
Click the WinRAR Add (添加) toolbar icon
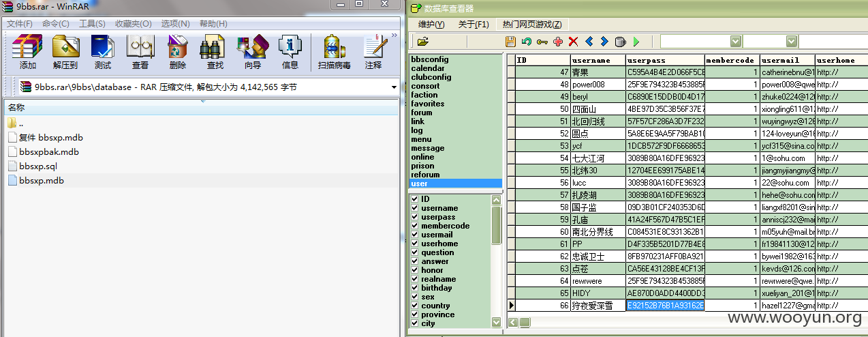click(28, 46)
